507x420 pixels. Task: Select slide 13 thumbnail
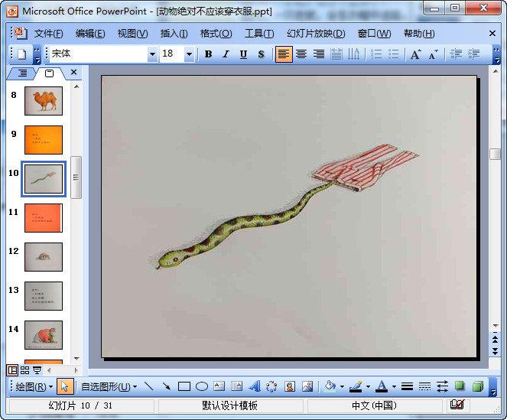pyautogui.click(x=44, y=296)
